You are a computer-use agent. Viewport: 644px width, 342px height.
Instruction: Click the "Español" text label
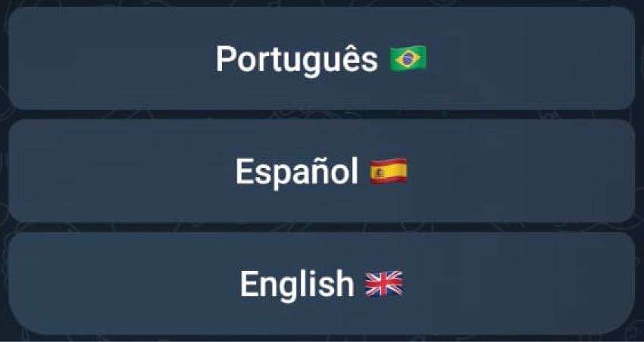click(x=296, y=173)
